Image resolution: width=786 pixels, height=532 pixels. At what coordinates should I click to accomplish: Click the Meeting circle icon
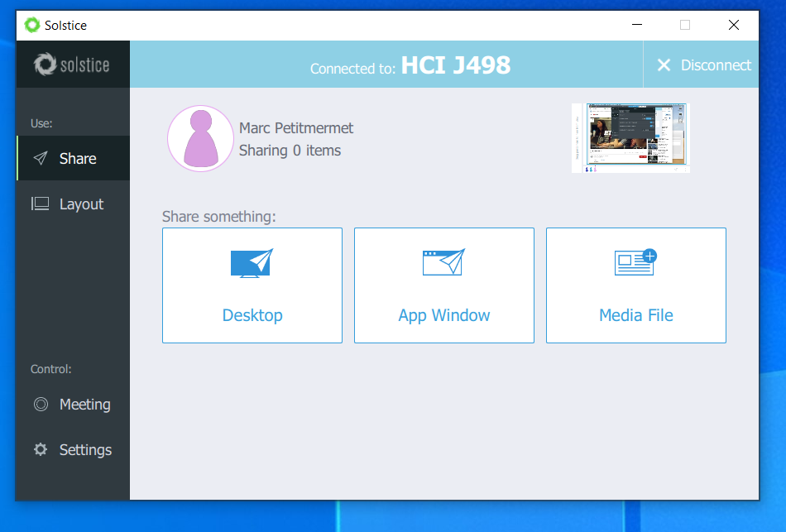(41, 404)
